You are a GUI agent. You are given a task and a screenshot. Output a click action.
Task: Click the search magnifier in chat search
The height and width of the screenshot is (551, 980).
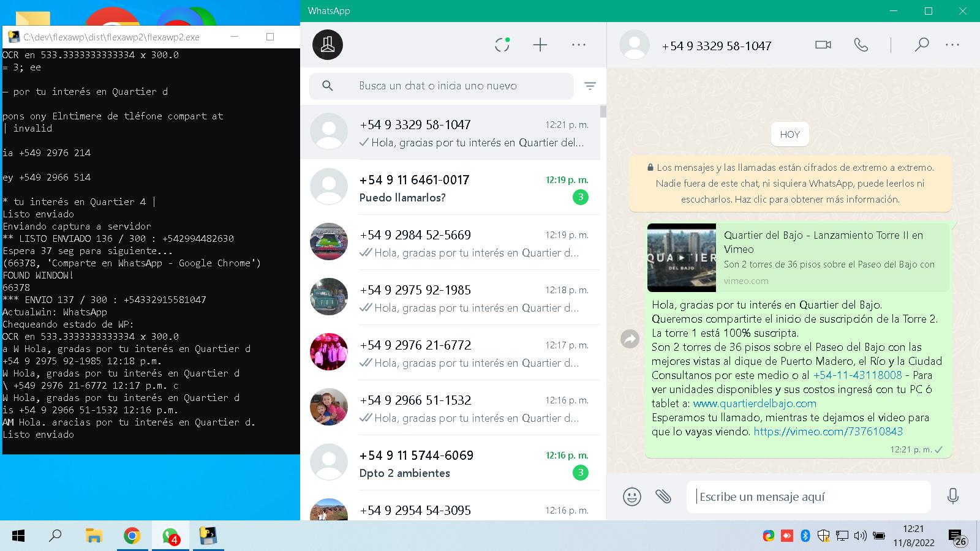(328, 86)
